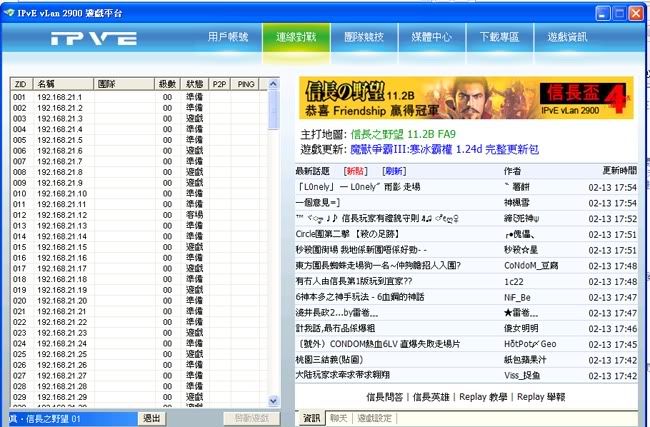Image resolution: width=650 pixels, height=427 pixels.
Task: Click the 退出 button
Action: [x=152, y=418]
